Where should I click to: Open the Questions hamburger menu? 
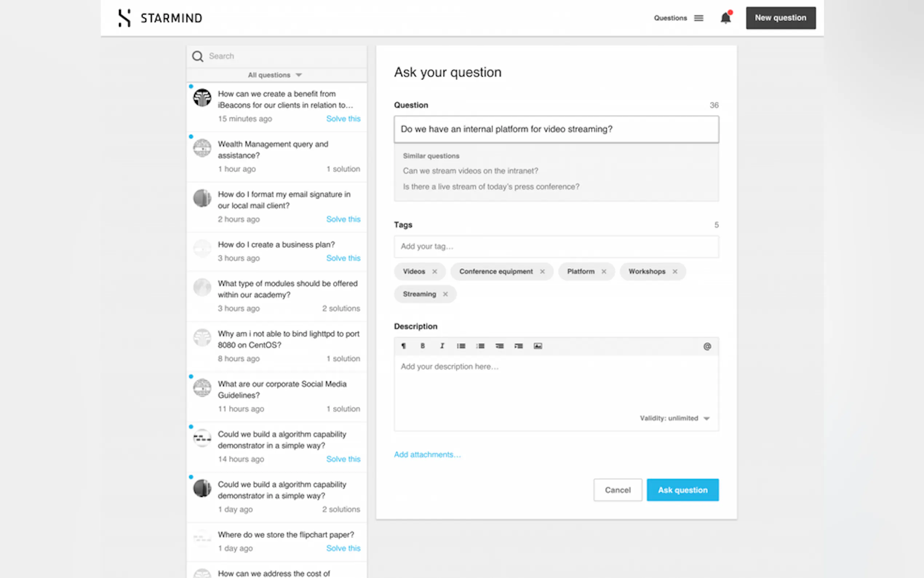(698, 18)
